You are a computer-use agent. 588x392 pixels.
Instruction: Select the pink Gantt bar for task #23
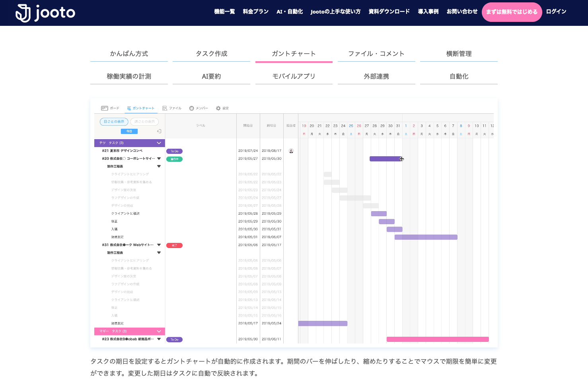pyautogui.click(x=438, y=340)
